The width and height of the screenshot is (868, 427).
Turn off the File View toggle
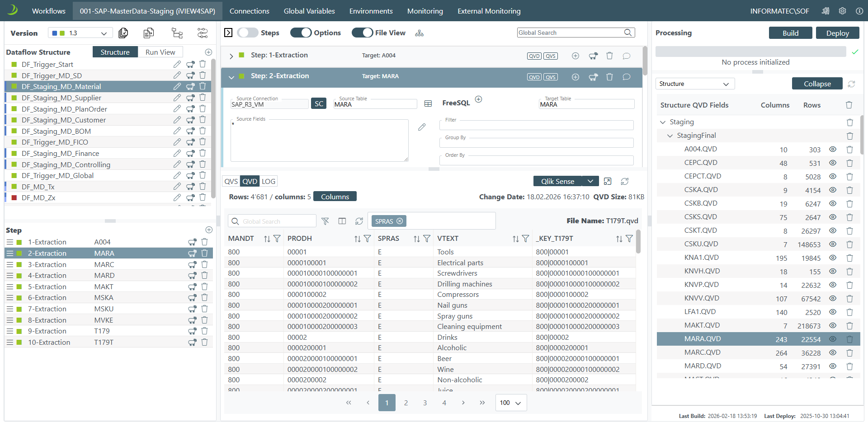click(362, 33)
